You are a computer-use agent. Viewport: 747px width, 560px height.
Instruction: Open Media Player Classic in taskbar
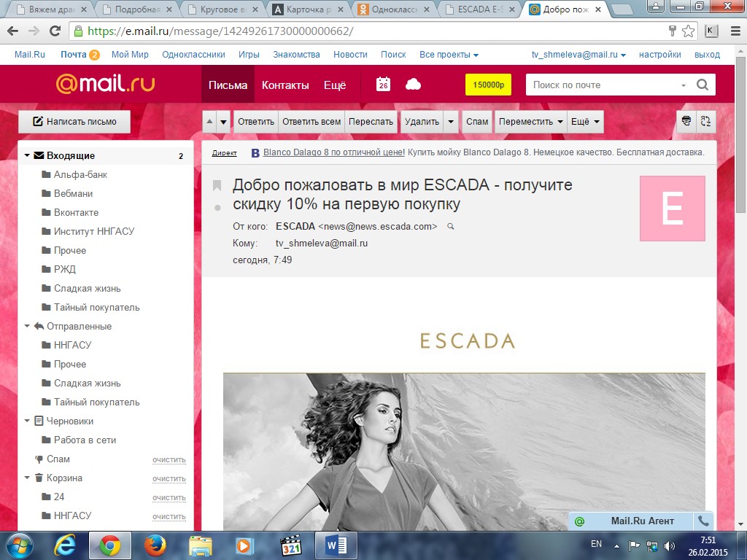[x=290, y=545]
